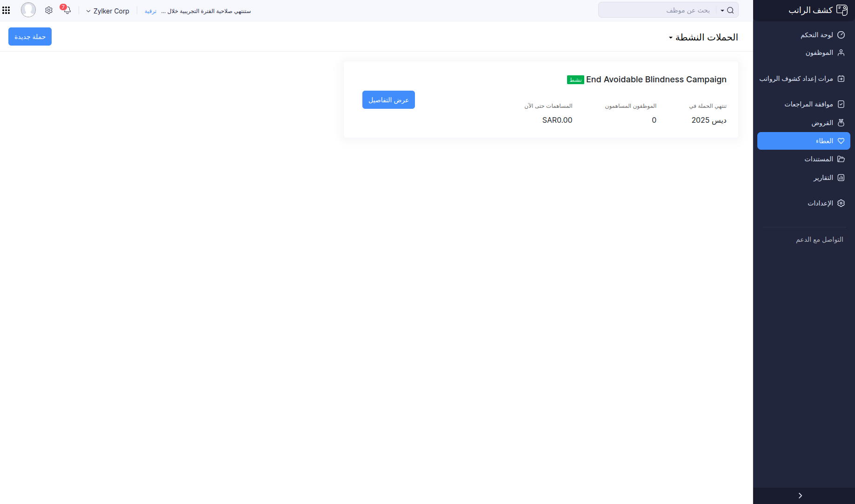Click the search magnifier icon
Viewport: 855px width, 504px height.
coord(730,10)
